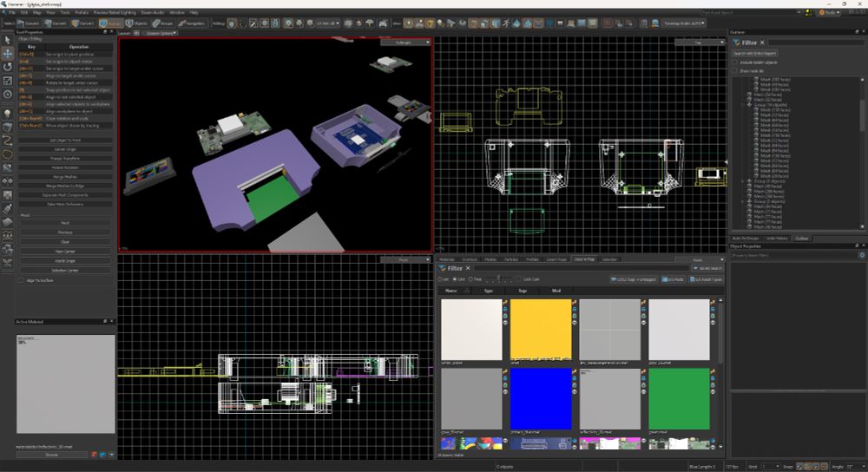Viewport: 868px width, 472px height.
Task: Select the arrow Selection tool in left toolbar
Action: coord(7,40)
